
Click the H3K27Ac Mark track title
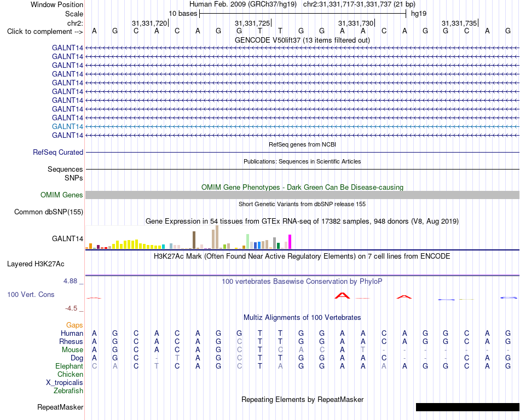click(302, 256)
